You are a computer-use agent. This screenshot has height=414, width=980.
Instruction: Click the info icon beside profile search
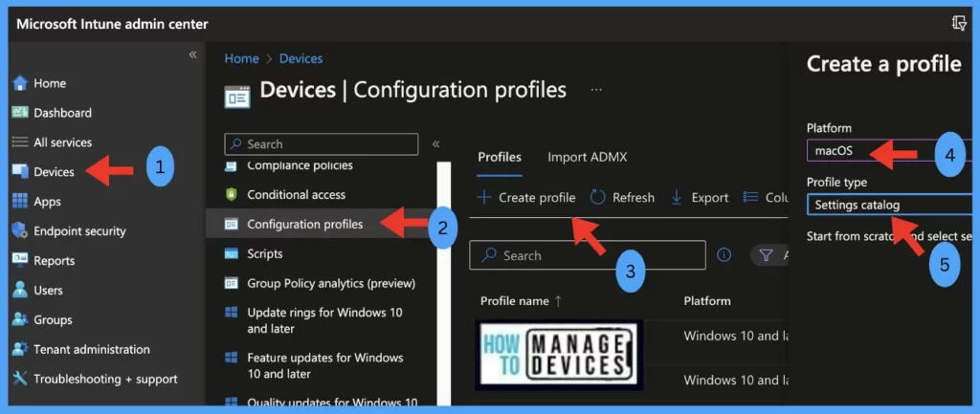724,254
